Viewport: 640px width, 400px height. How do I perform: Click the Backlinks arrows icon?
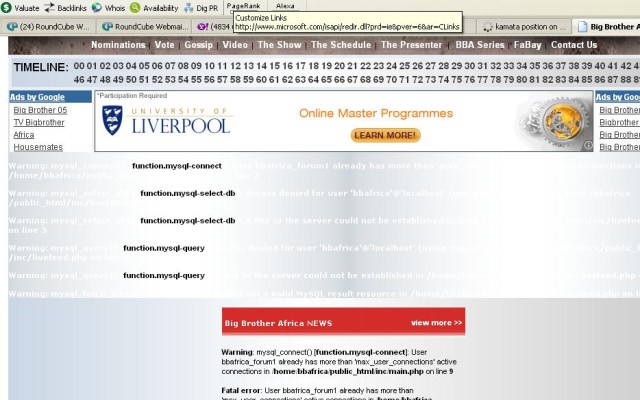(49, 7)
